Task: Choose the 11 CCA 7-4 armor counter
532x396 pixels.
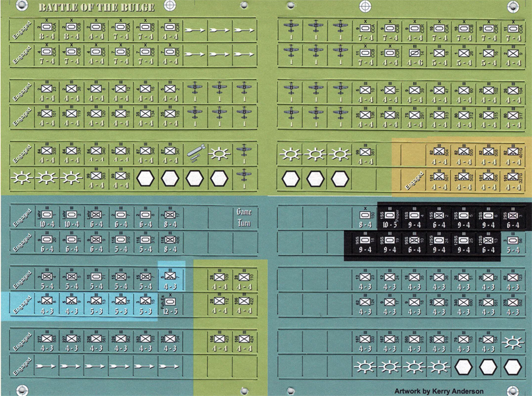Action: coord(513,31)
